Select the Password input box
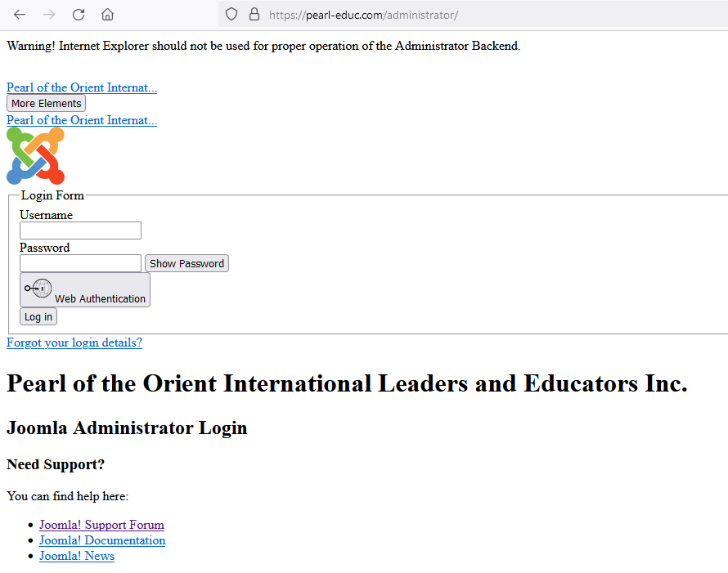The image size is (728, 573). (x=80, y=263)
